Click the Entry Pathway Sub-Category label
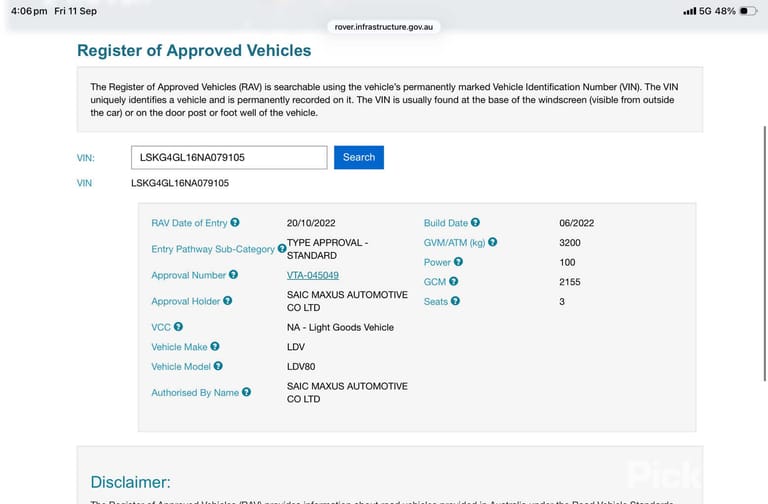Screen dimensions: 768x504 (x=213, y=249)
